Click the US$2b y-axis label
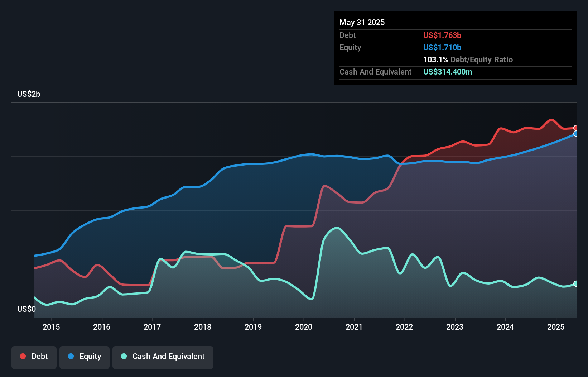 point(29,94)
